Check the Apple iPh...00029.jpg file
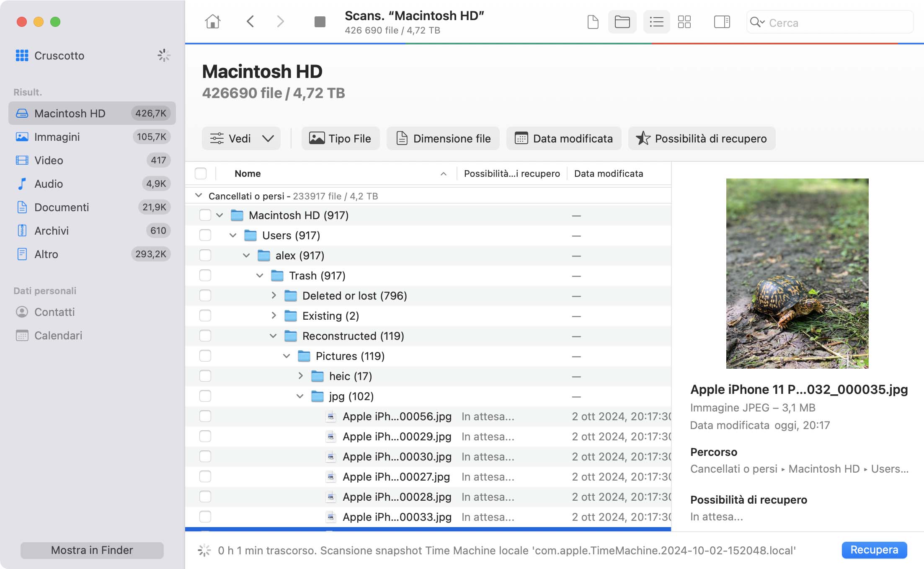Screen dimensions: 924x569 pos(205,437)
